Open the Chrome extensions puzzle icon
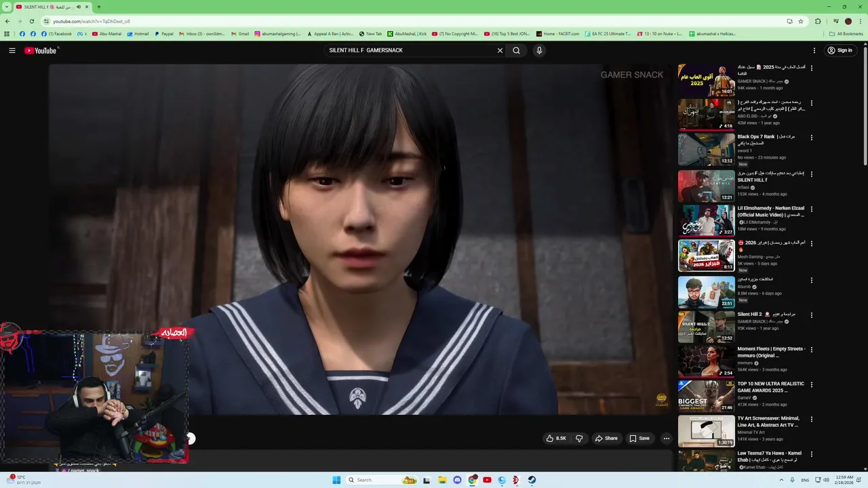The image size is (868, 488). (x=818, y=21)
